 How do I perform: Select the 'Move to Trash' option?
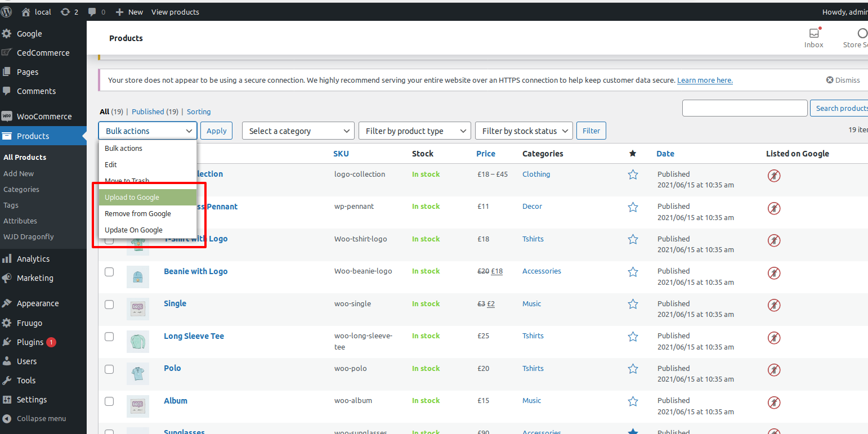(x=147, y=181)
